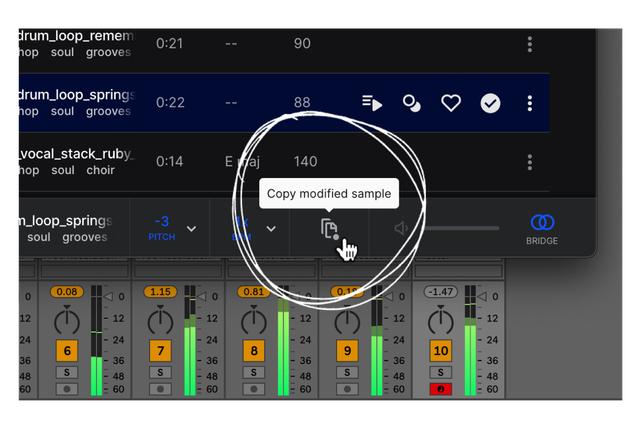Click the pan knob on track 10

441,321
